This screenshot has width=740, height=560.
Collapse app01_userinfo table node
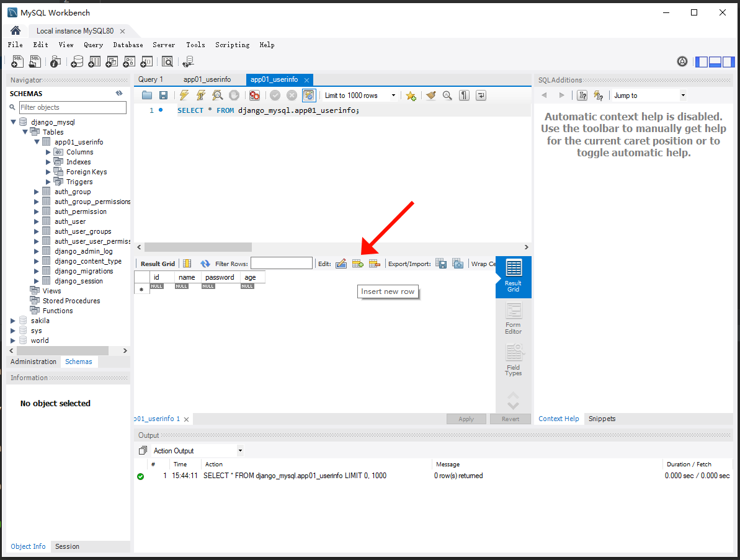tap(37, 142)
